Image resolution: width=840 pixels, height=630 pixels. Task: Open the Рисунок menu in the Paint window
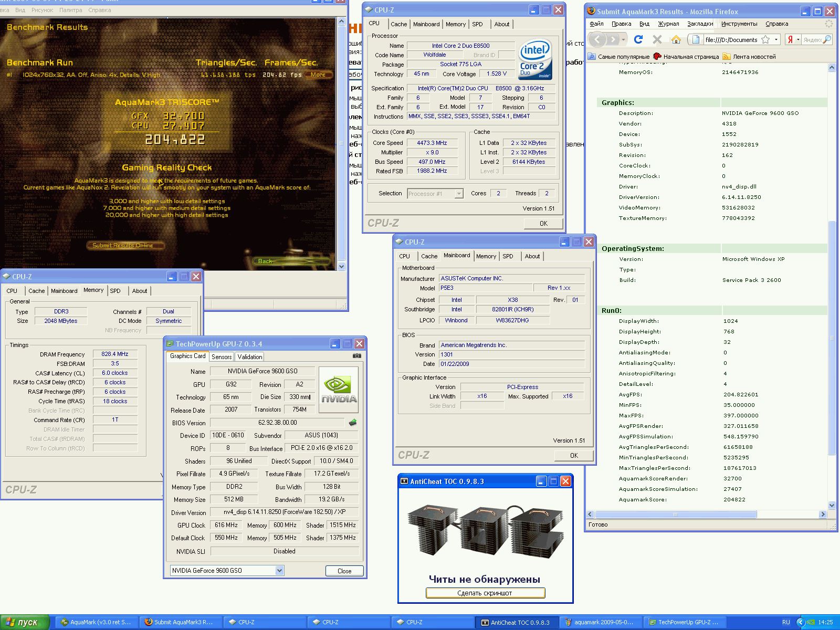(x=42, y=10)
